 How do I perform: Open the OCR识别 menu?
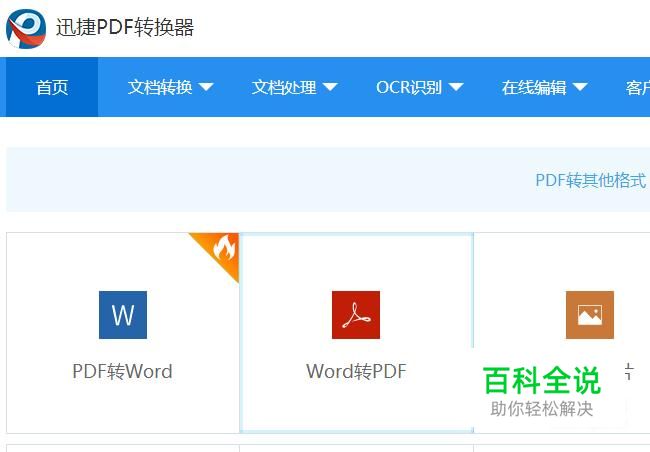point(420,87)
